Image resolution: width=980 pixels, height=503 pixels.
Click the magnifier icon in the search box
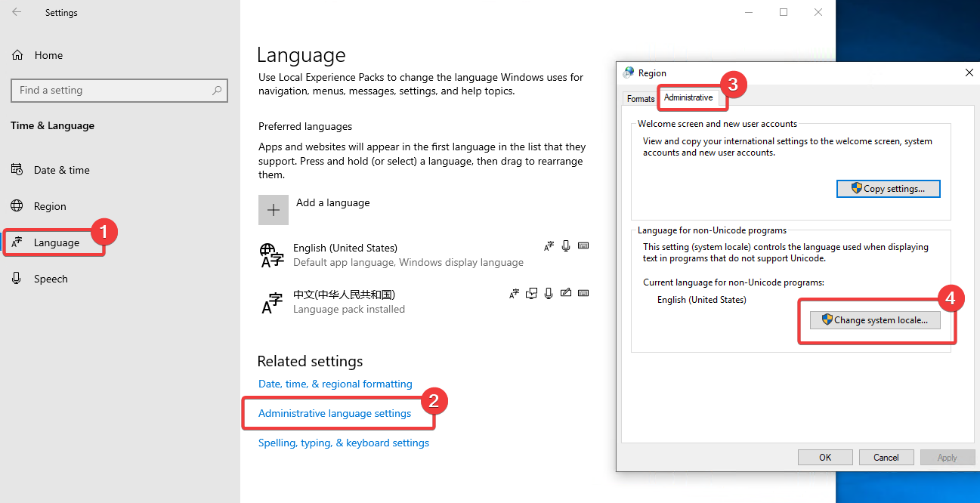click(217, 90)
